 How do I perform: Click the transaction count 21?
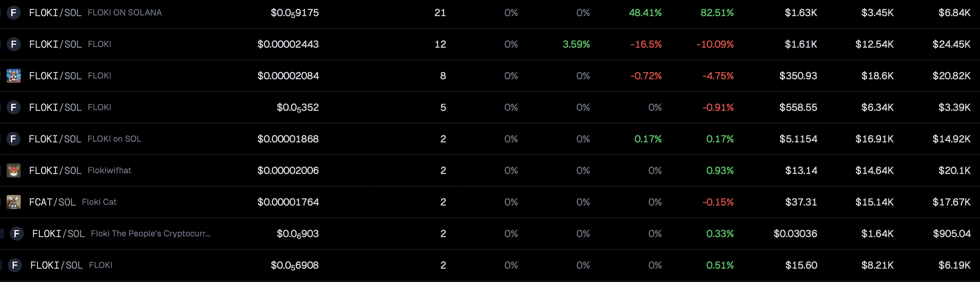pyautogui.click(x=440, y=13)
